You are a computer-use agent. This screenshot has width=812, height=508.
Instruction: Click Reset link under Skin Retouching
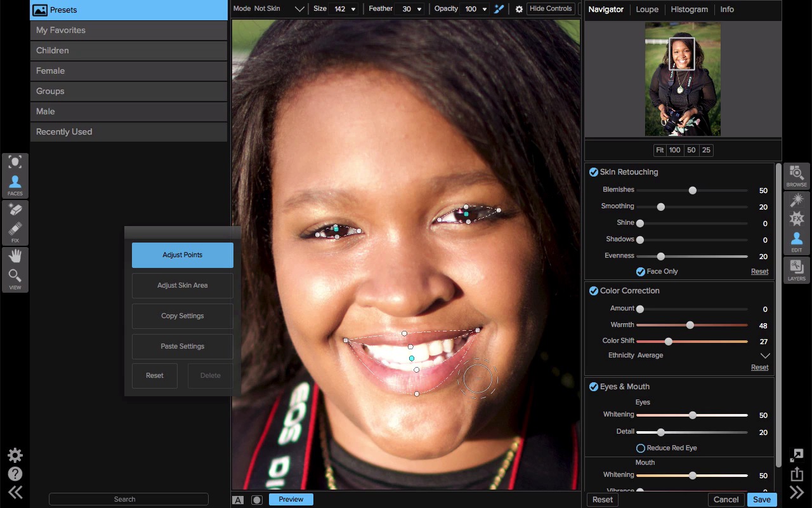(x=759, y=272)
